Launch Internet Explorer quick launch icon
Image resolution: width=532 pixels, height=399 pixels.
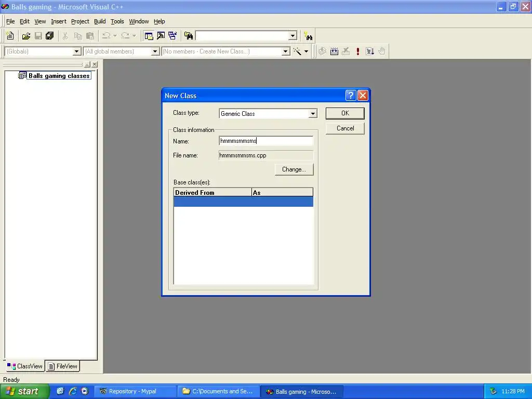click(73, 391)
